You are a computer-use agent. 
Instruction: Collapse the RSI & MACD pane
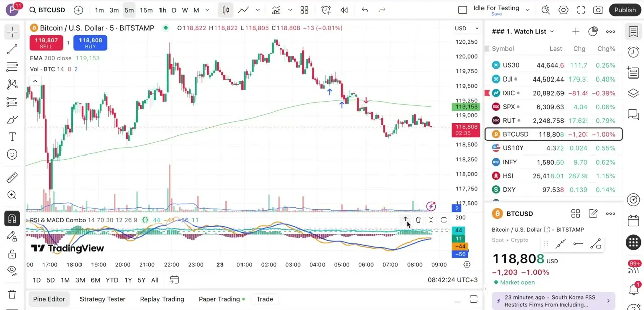(x=431, y=220)
